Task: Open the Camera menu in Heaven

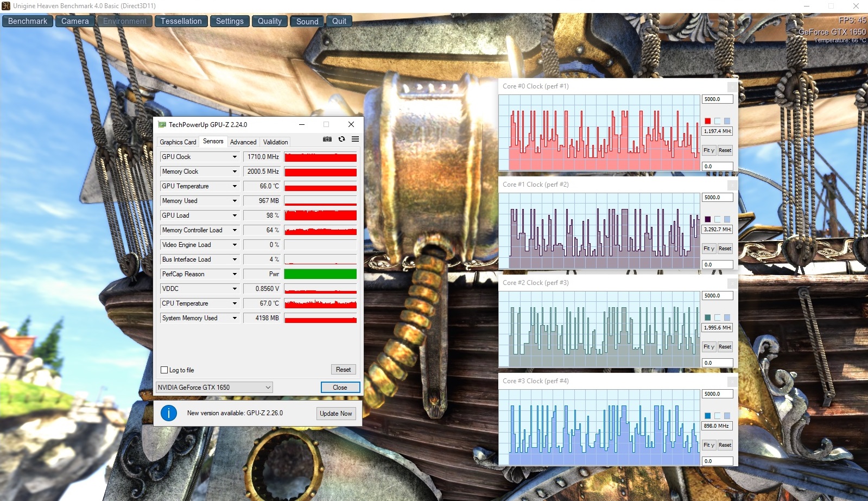Action: (x=75, y=21)
